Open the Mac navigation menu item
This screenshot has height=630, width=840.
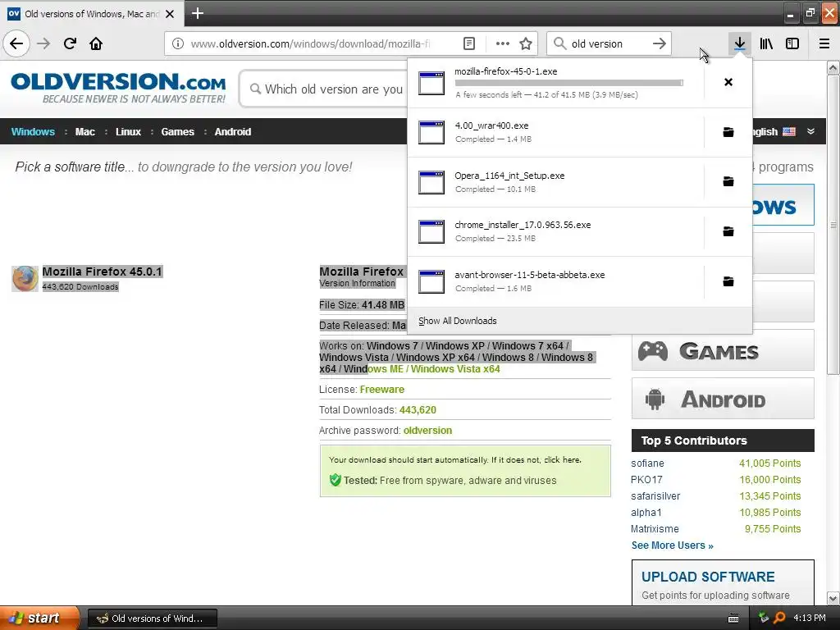pyautogui.click(x=84, y=132)
